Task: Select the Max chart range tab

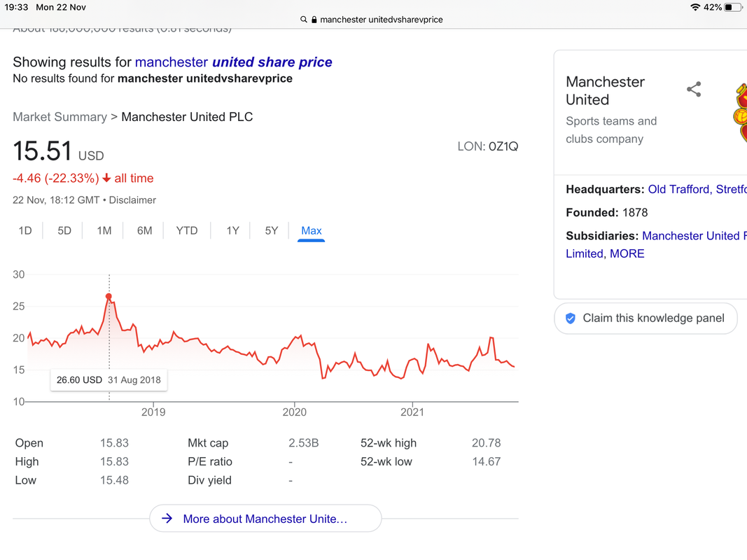Action: pyautogui.click(x=311, y=231)
